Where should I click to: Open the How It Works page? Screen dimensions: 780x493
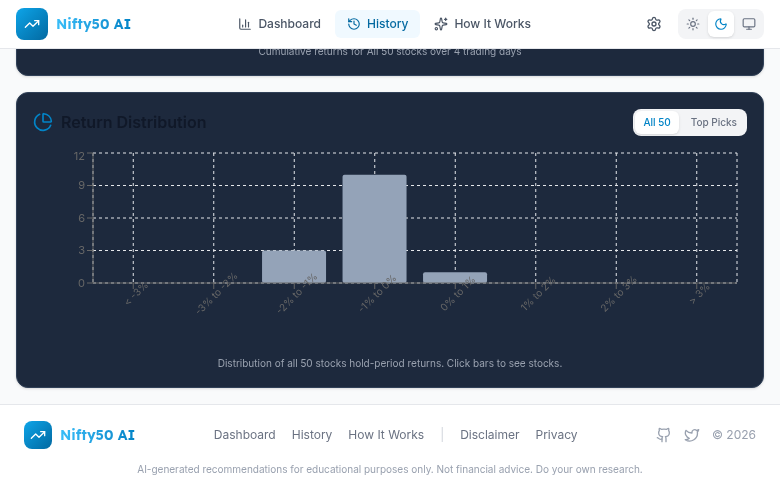tap(482, 24)
